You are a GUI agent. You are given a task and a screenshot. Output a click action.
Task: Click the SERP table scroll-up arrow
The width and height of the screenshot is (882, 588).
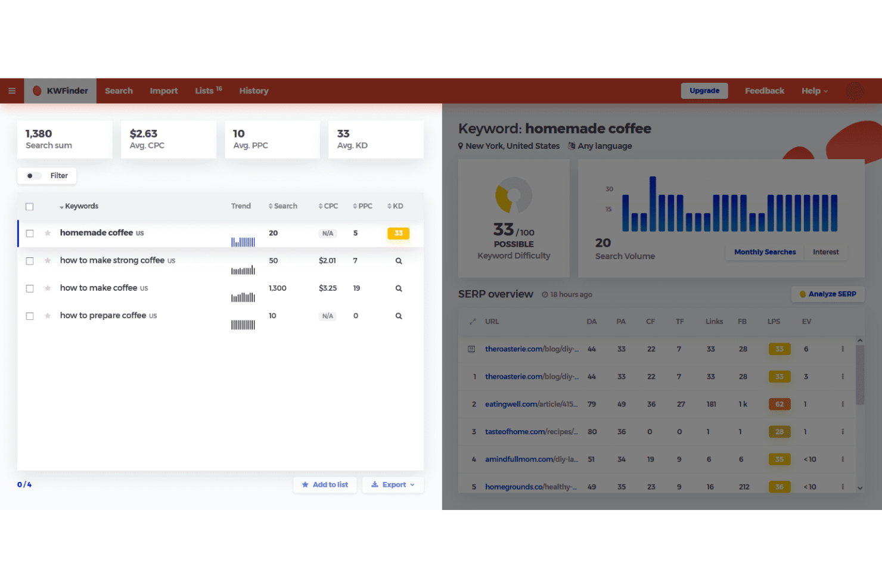[860, 340]
